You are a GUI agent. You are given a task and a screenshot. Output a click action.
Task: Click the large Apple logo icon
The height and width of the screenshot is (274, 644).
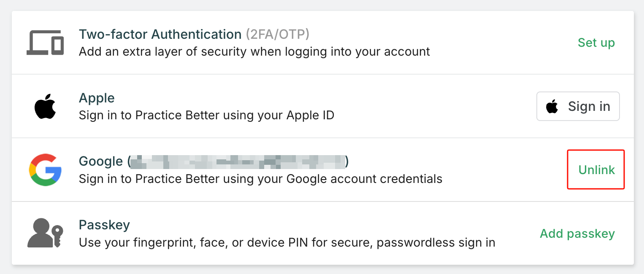(x=45, y=106)
